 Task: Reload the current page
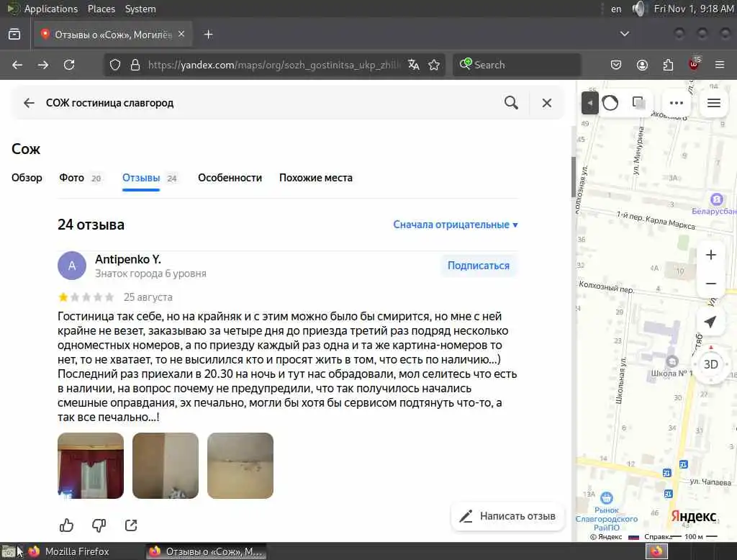(x=69, y=65)
